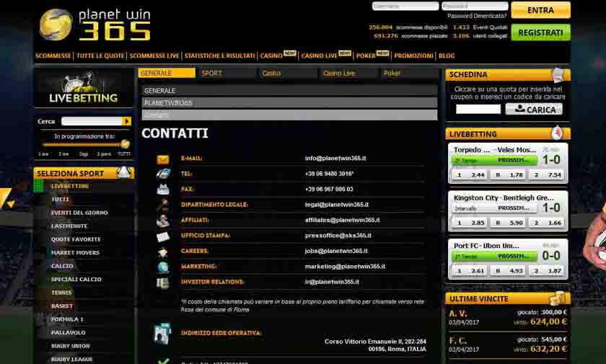Image resolution: width=606 pixels, height=364 pixels.
Task: Click info@planetwin365.it email address
Action: (335, 159)
